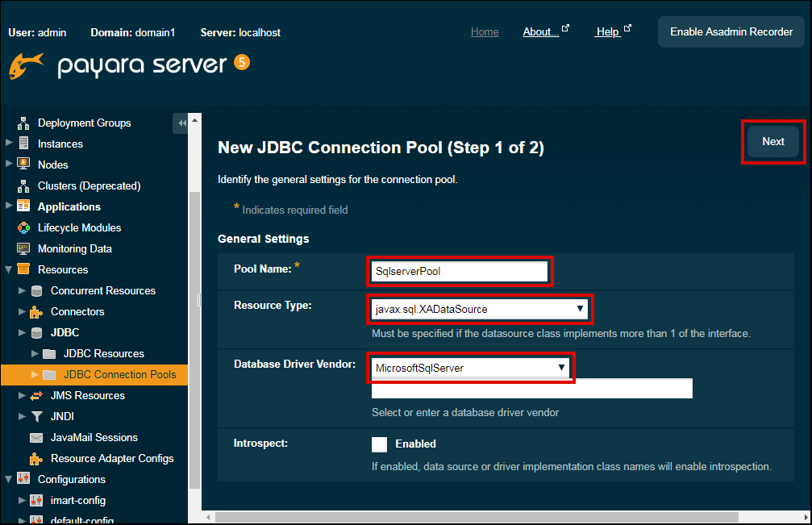Select JDBC Connection Pools in sidebar
Screen dimensions: 812x525
[x=119, y=375]
